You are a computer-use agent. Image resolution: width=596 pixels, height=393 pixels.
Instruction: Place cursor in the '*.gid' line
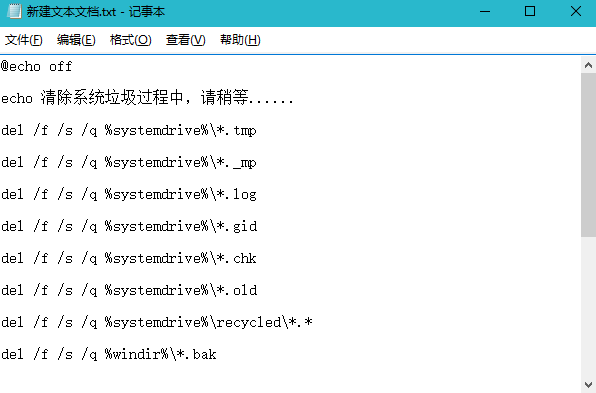(129, 226)
